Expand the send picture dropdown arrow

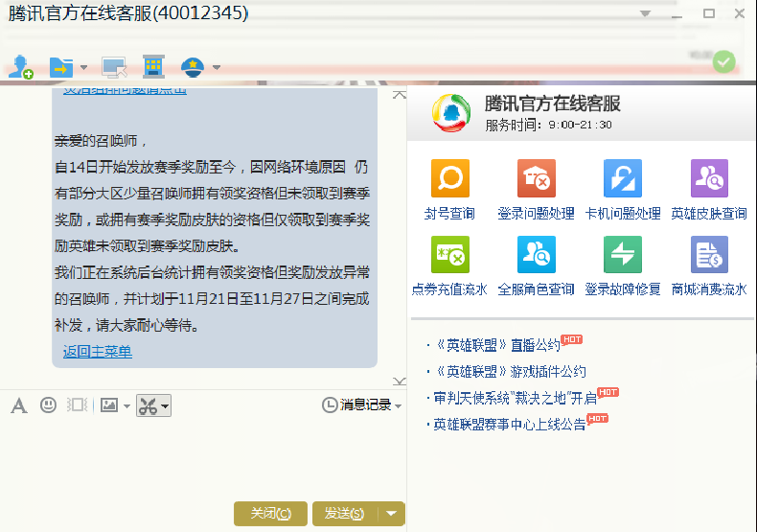pyautogui.click(x=126, y=406)
